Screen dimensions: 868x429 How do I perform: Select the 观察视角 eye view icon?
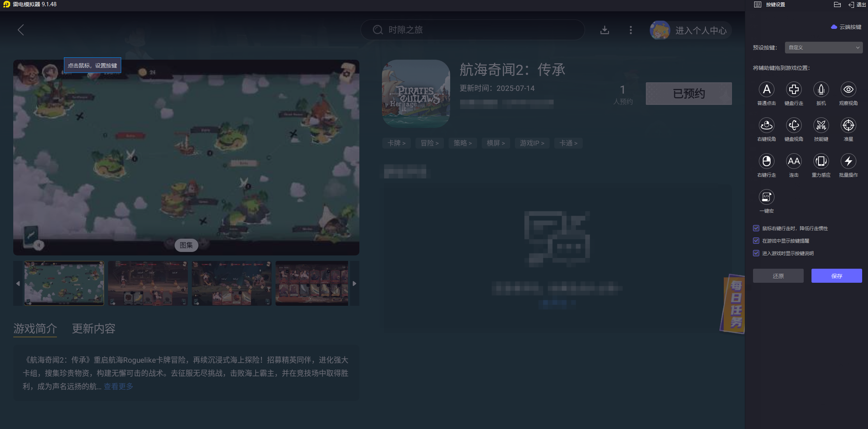(848, 89)
